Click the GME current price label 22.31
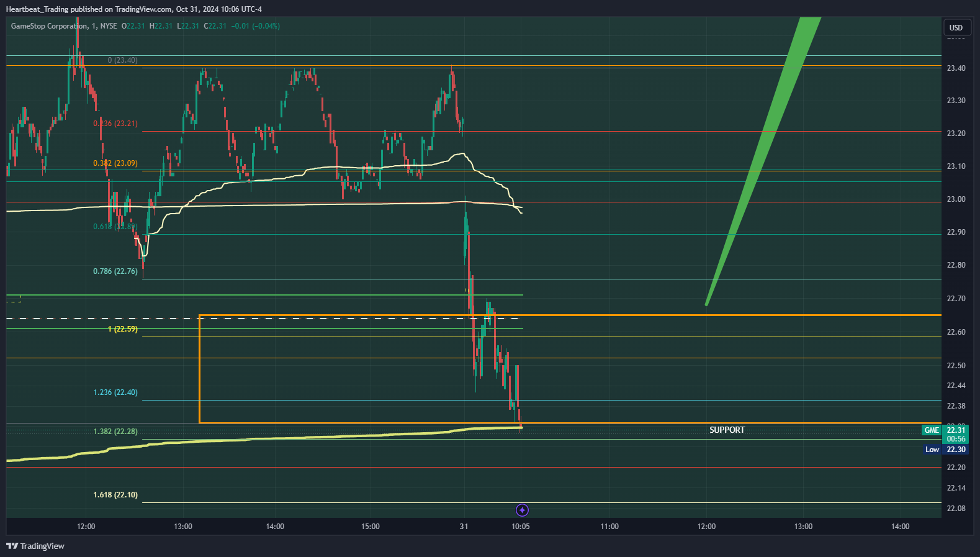 (x=956, y=430)
